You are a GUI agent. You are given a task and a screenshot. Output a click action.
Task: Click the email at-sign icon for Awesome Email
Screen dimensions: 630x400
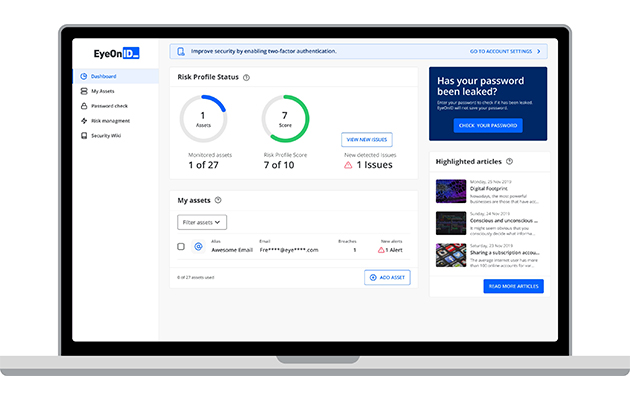tap(198, 247)
